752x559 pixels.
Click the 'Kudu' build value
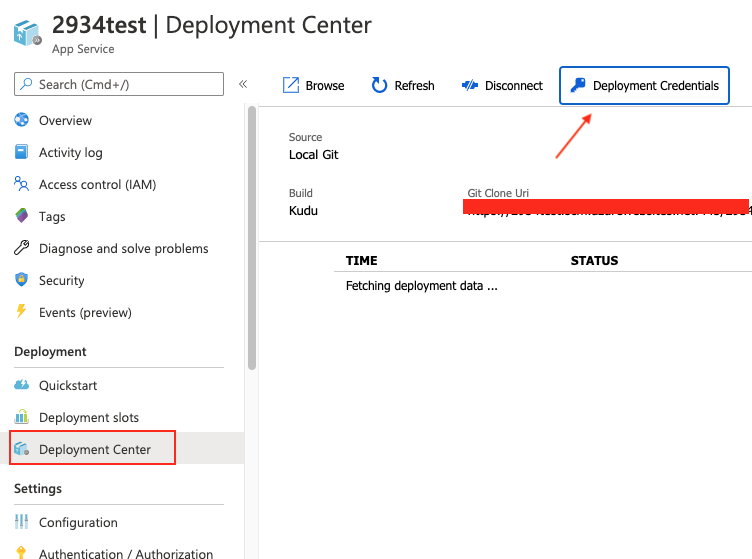click(303, 211)
